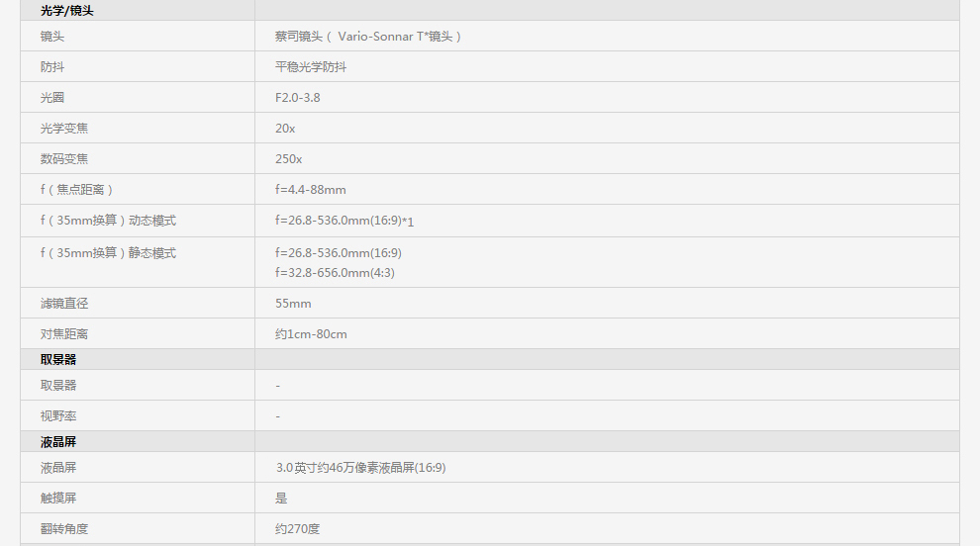Select the 光学变焦 row label

click(x=64, y=129)
